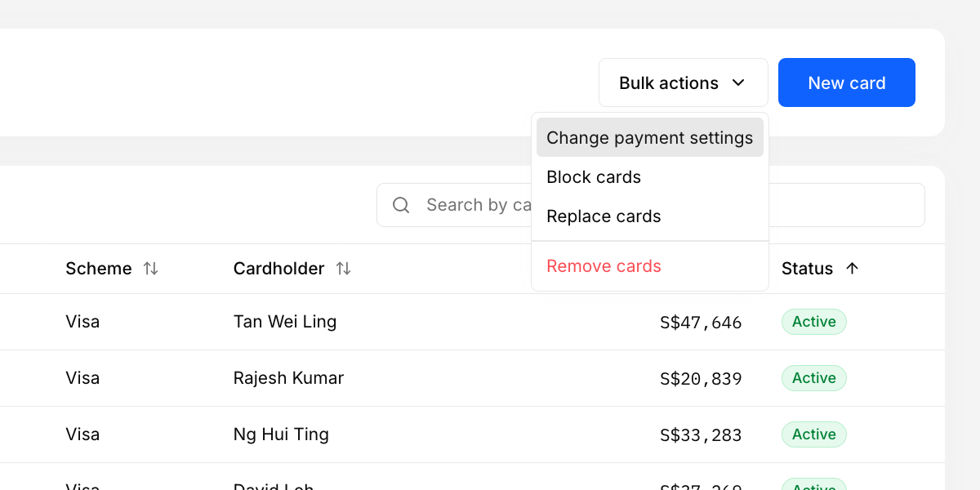The width and height of the screenshot is (980, 490).
Task: Collapse the Bulk actions menu
Action: [x=683, y=82]
